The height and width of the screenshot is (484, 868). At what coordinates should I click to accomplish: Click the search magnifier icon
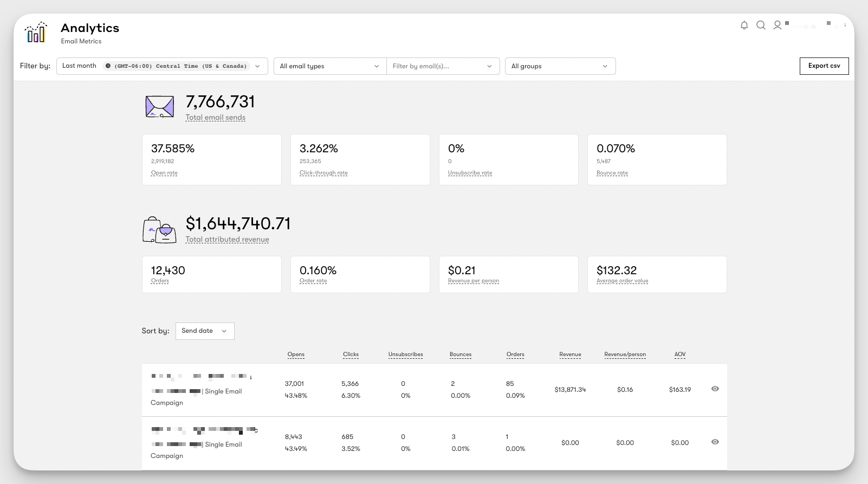(x=761, y=25)
